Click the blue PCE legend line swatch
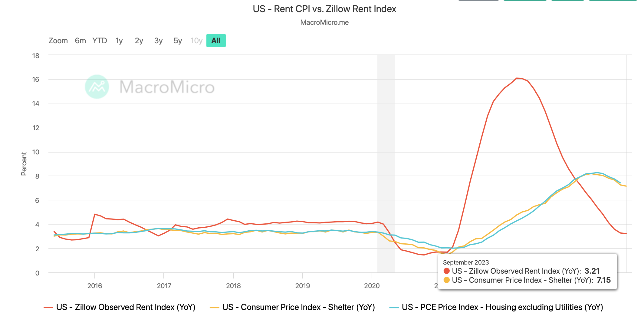644x336 pixels. pos(394,308)
